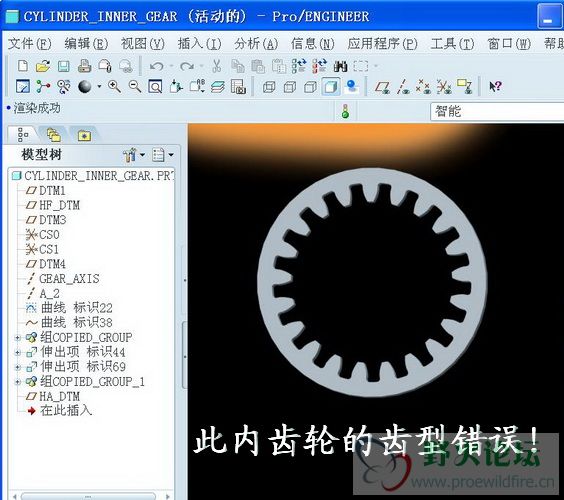Select items inside a box
Image resolution: width=564 pixels, height=500 pixels.
pyautogui.click(x=361, y=66)
